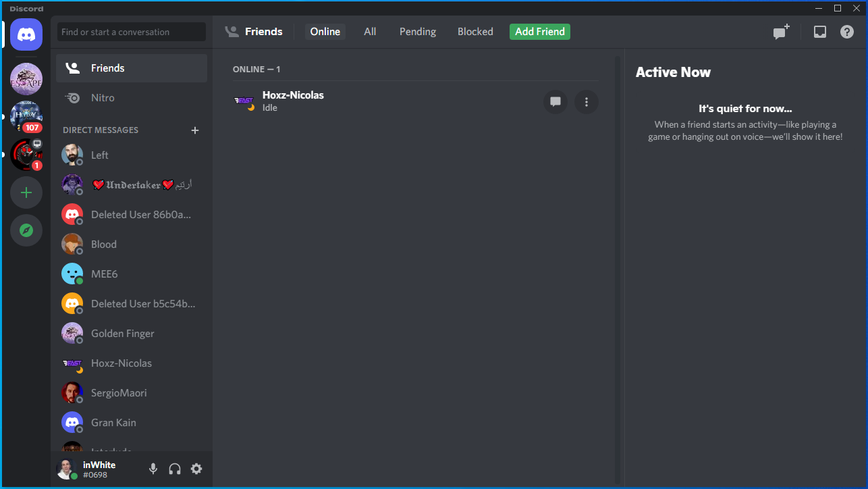The image size is (868, 489).
Task: Click the inWhite #0698 username panel
Action: coord(98,469)
